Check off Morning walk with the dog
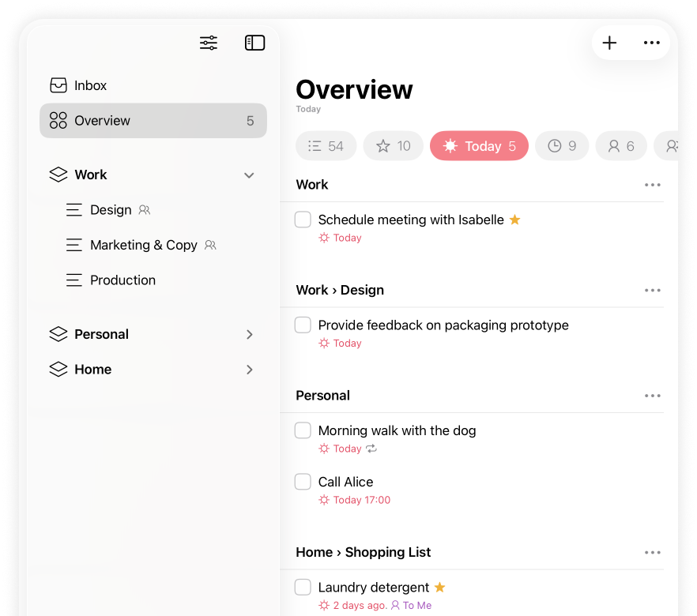The height and width of the screenshot is (616, 697). point(303,430)
